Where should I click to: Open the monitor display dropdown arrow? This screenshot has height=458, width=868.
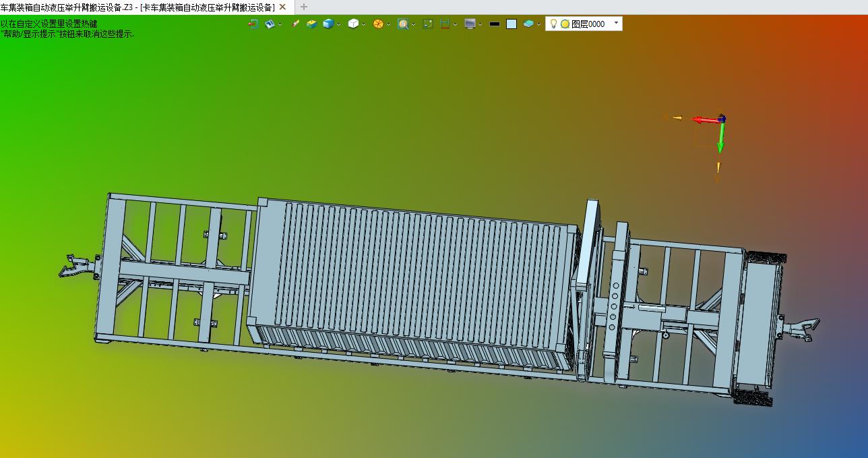click(480, 24)
